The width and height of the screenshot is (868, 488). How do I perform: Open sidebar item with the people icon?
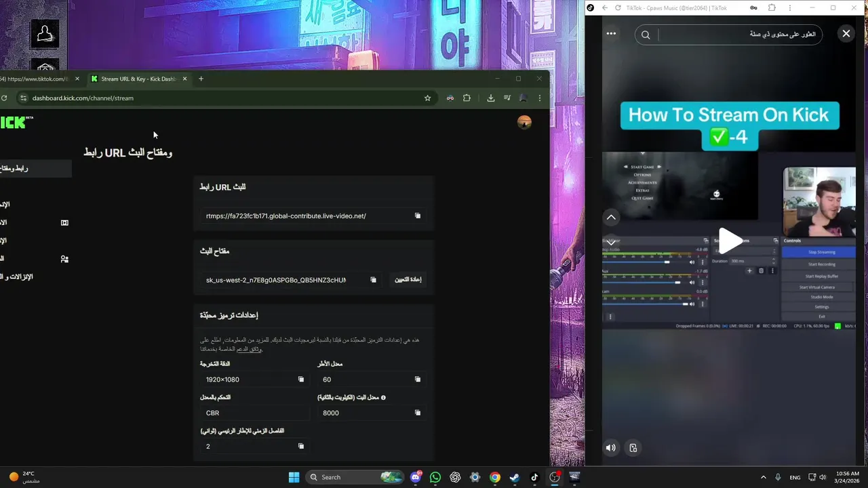[x=64, y=259]
